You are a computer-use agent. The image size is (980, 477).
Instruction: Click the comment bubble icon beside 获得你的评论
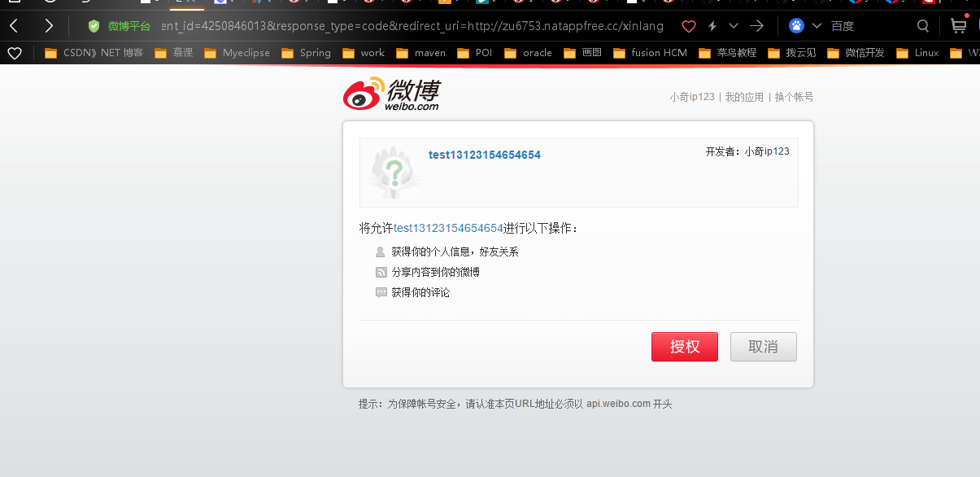pos(381,292)
